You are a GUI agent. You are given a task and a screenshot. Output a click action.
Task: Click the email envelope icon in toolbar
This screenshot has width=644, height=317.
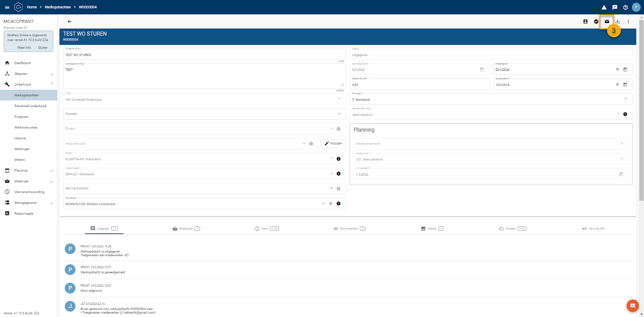(607, 22)
